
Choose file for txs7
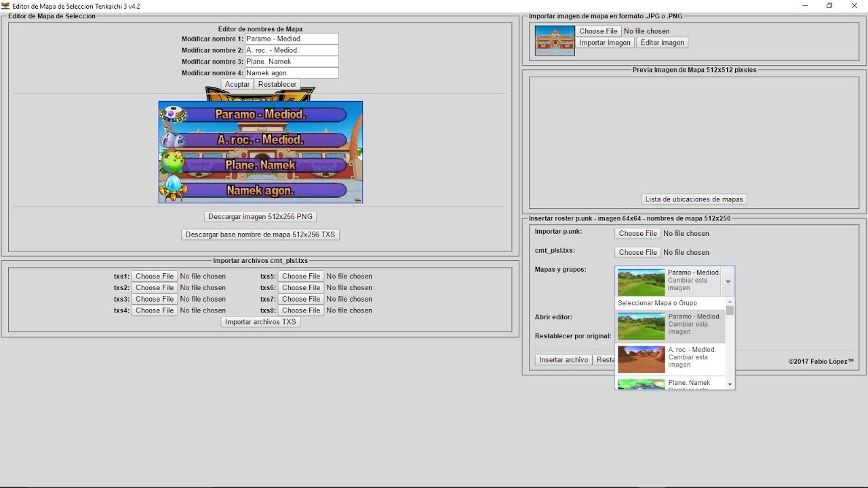tap(301, 299)
